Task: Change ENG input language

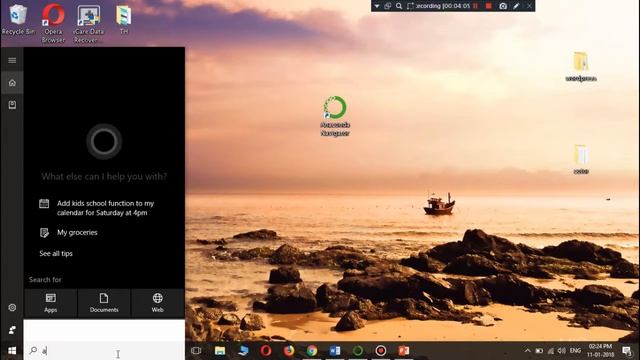Action: click(x=576, y=351)
